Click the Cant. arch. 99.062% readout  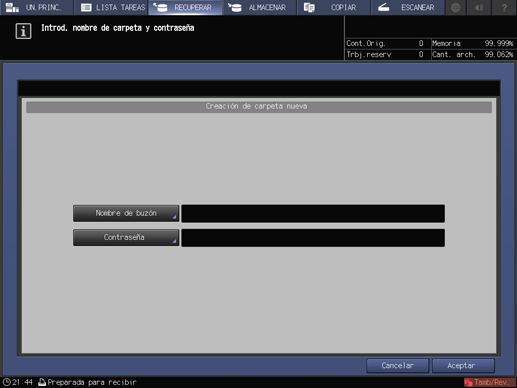pyautogui.click(x=473, y=54)
